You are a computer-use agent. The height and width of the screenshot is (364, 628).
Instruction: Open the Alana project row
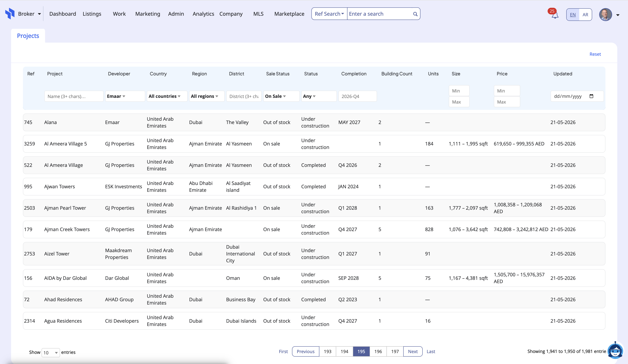[x=314, y=123]
